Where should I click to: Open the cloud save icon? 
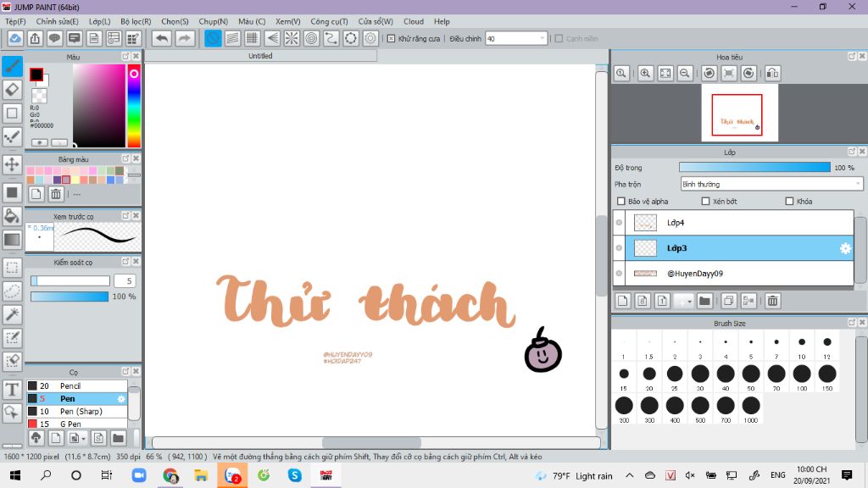click(x=15, y=39)
